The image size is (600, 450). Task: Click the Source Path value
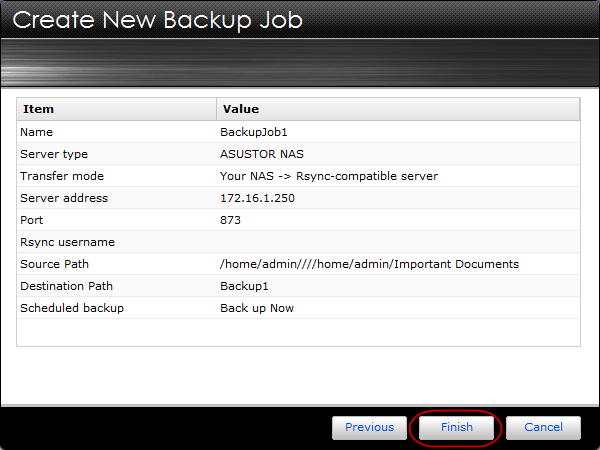(x=369, y=264)
